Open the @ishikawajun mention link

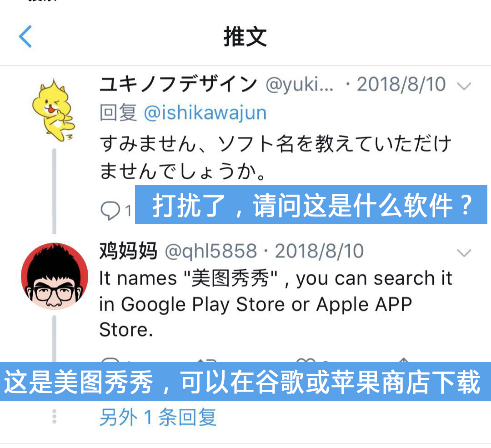click(x=205, y=113)
